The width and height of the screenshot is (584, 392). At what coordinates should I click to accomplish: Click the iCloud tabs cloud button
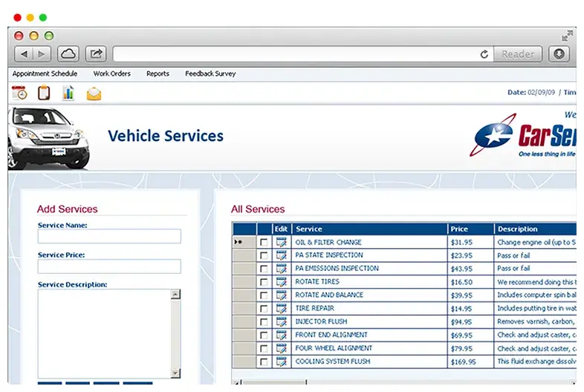pos(68,54)
